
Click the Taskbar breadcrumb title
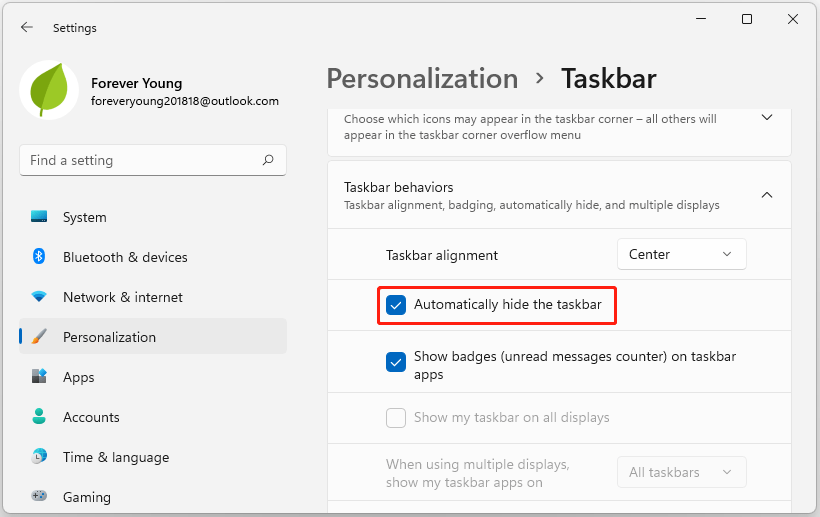pyautogui.click(x=609, y=79)
